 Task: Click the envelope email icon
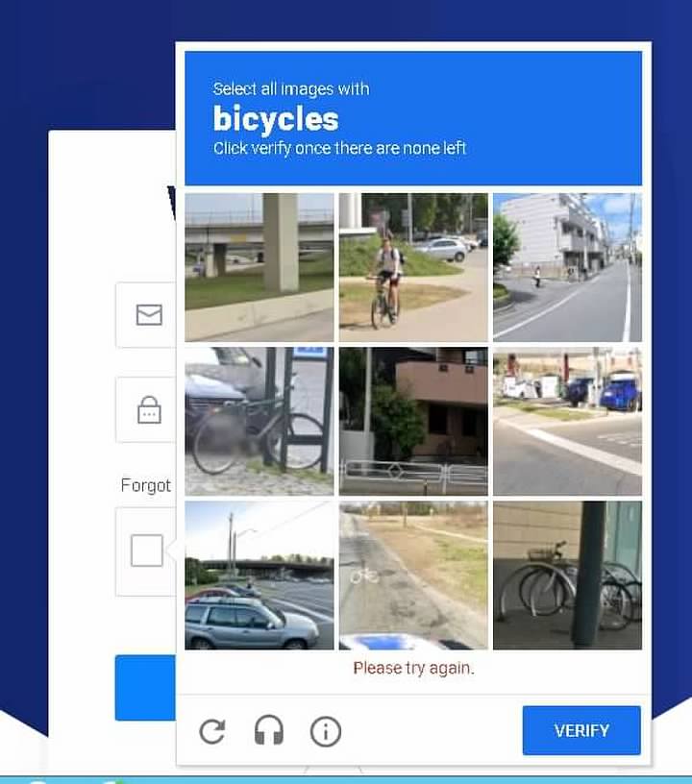(149, 315)
